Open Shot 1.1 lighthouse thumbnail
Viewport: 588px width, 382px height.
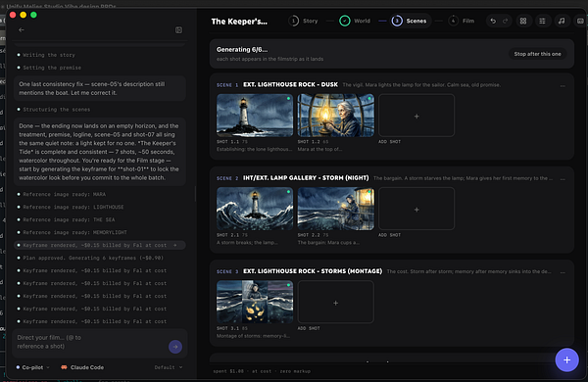click(x=255, y=116)
